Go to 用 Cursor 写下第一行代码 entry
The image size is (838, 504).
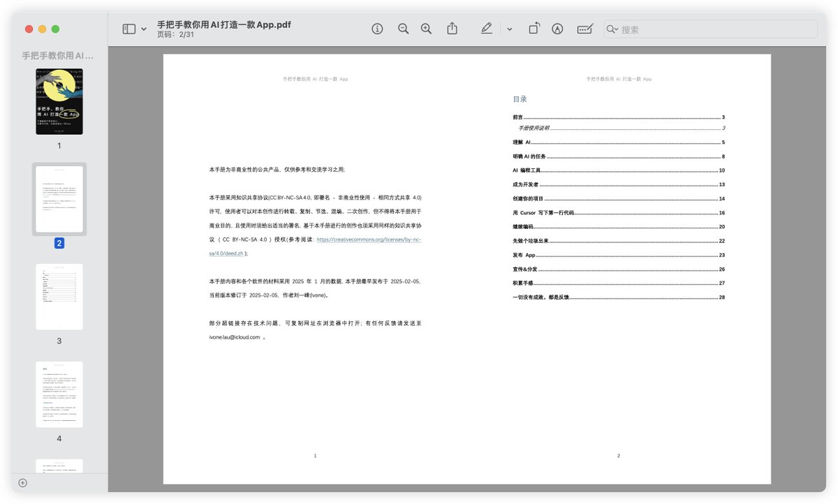pos(619,213)
